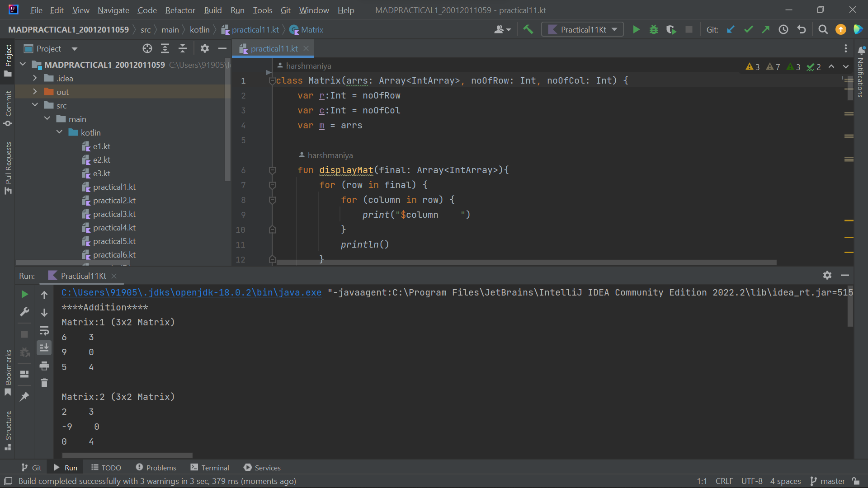Push commits with Git arrow icon
Viewport: 868px width, 488px height.
766,30
